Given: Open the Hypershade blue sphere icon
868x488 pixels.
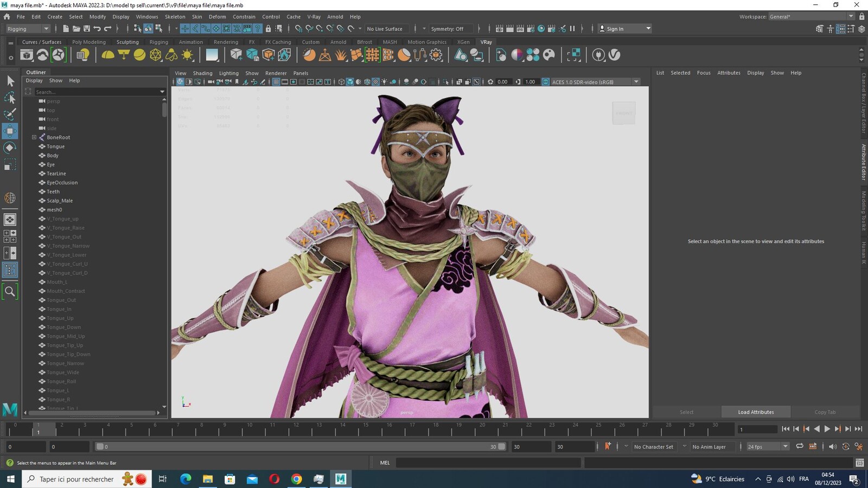Looking at the screenshot, I should point(541,29).
